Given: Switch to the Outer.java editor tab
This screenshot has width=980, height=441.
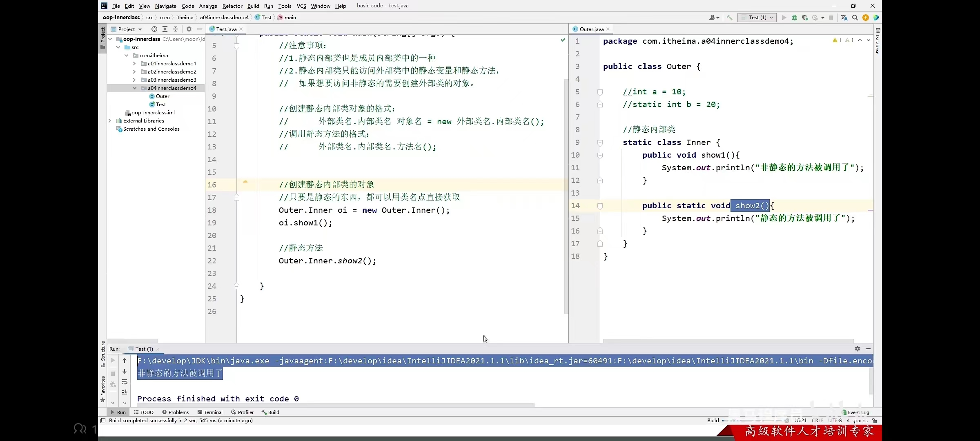Looking at the screenshot, I should coord(590,29).
